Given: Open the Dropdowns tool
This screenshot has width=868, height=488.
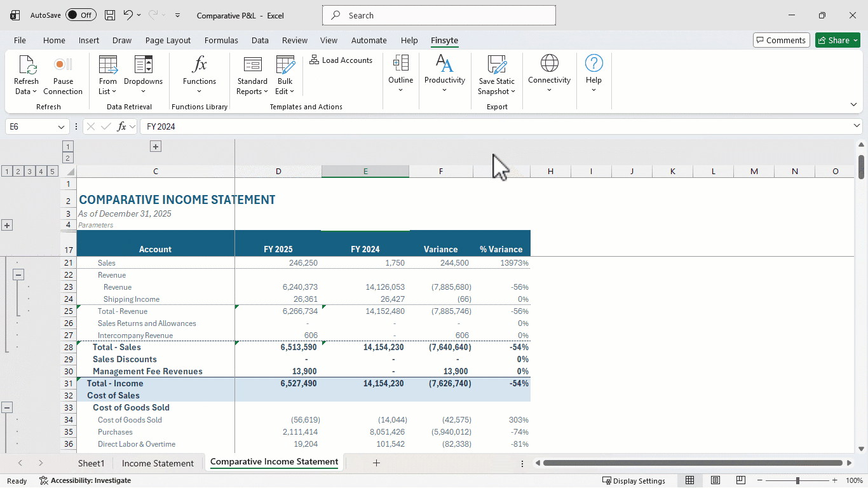Looking at the screenshot, I should point(143,75).
